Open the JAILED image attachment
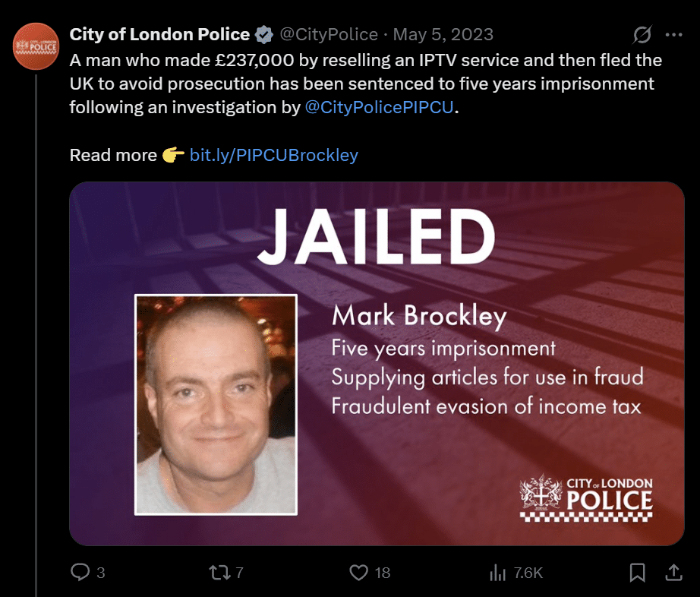This screenshot has width=700, height=597. click(377, 364)
